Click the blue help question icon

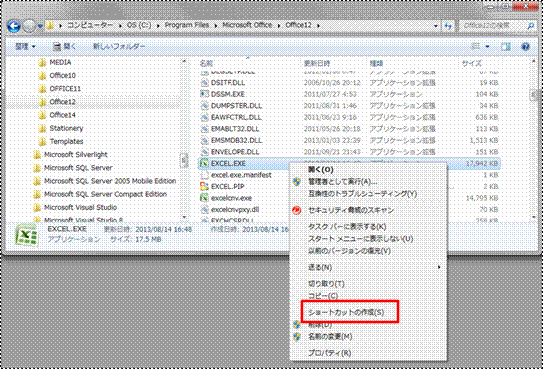click(525, 46)
